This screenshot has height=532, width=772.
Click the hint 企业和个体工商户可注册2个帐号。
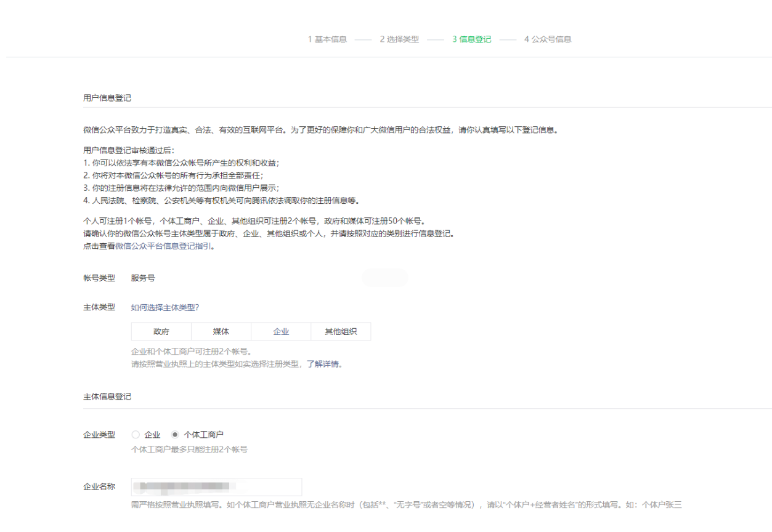[192, 352]
